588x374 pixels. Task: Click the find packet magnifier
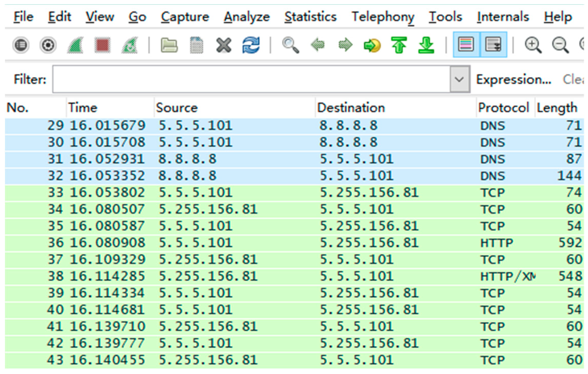290,45
